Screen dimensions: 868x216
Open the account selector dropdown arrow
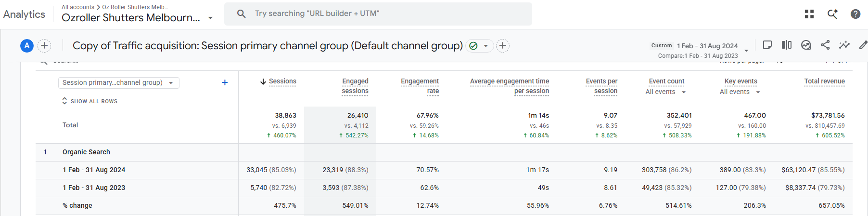(210, 18)
